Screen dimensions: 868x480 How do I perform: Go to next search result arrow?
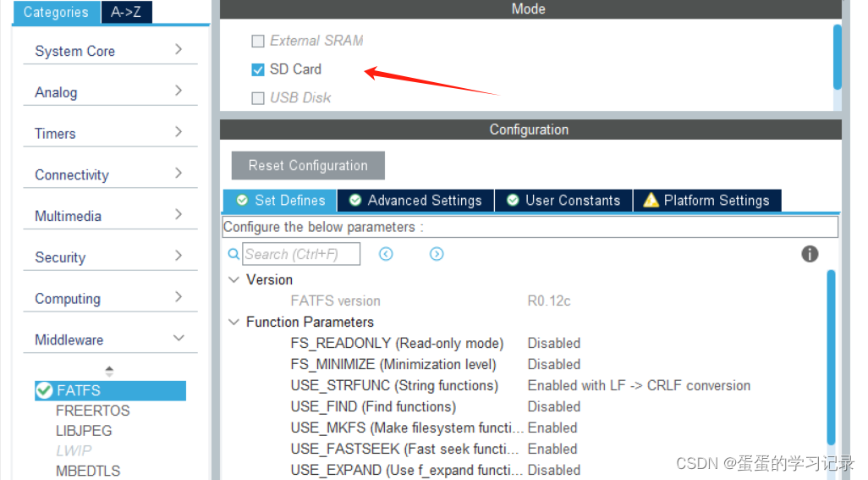pos(437,254)
